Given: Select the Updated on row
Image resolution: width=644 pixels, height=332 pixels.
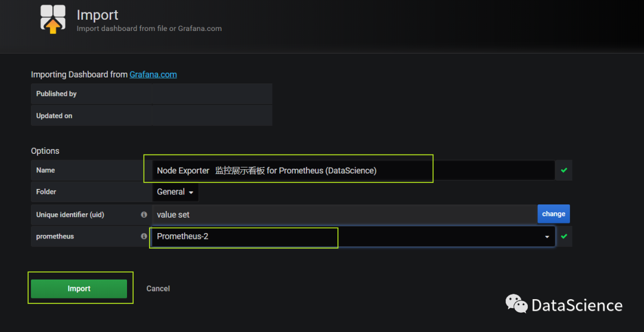Looking at the screenshot, I should coord(151,116).
